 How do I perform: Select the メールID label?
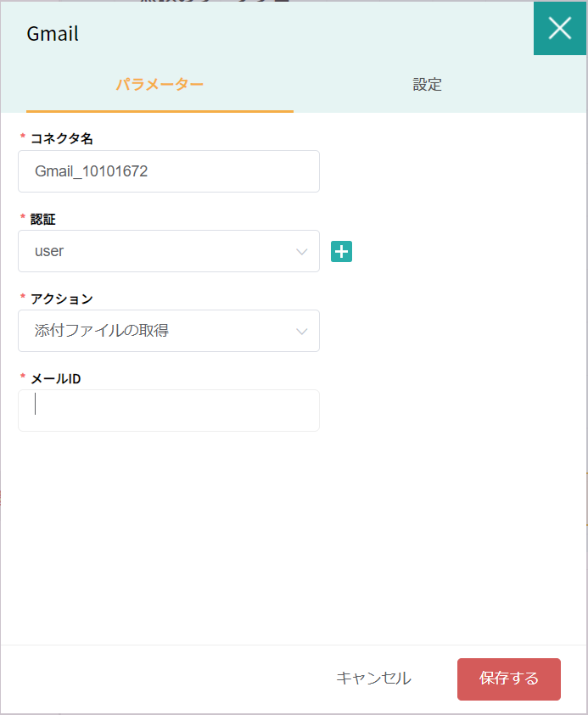[x=56, y=379]
